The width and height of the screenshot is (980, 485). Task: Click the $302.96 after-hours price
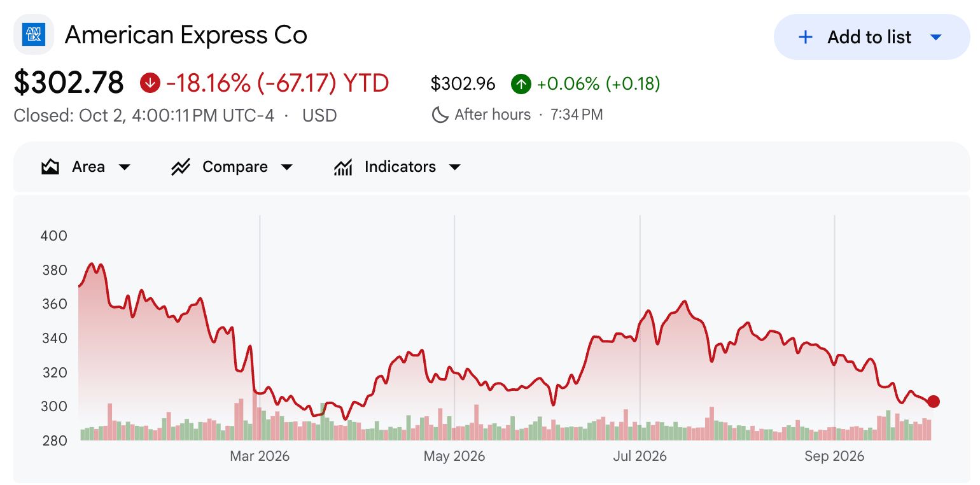click(x=463, y=83)
